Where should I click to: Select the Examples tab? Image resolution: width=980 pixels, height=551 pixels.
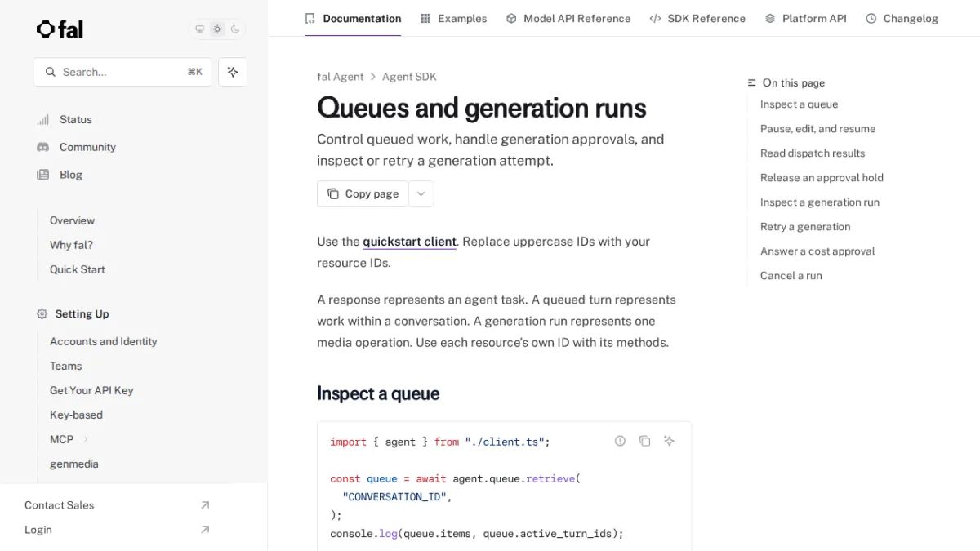click(x=454, y=18)
